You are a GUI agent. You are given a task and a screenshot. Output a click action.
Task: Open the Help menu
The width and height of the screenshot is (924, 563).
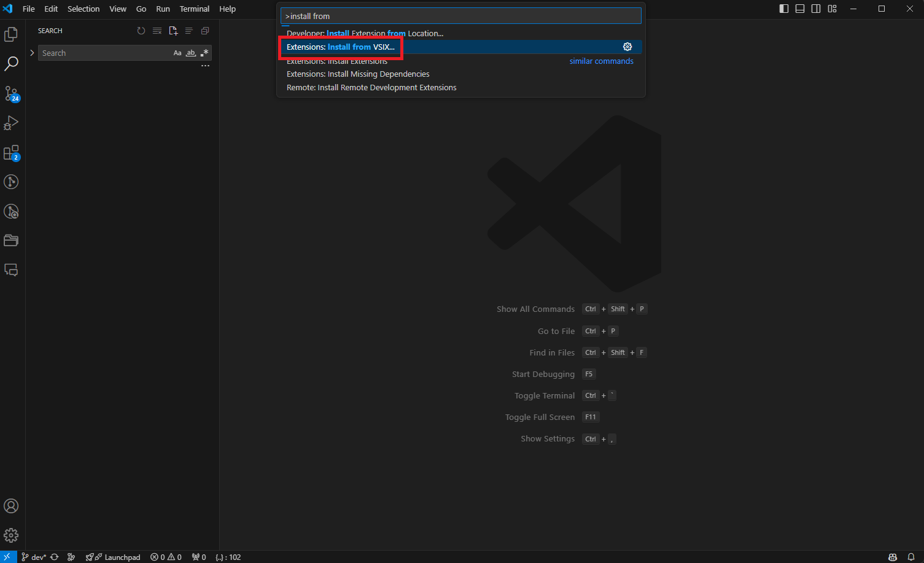click(x=228, y=9)
